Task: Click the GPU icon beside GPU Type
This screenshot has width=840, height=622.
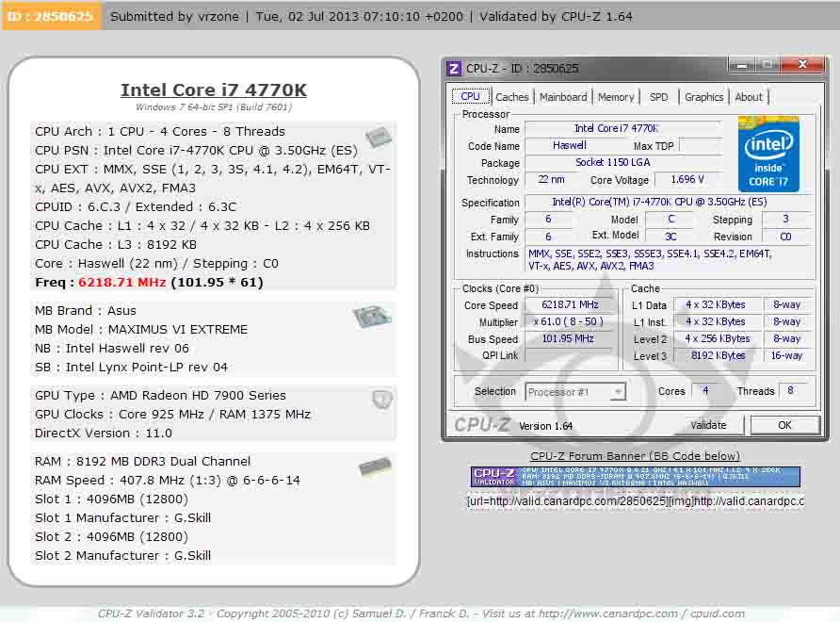Action: [x=381, y=400]
